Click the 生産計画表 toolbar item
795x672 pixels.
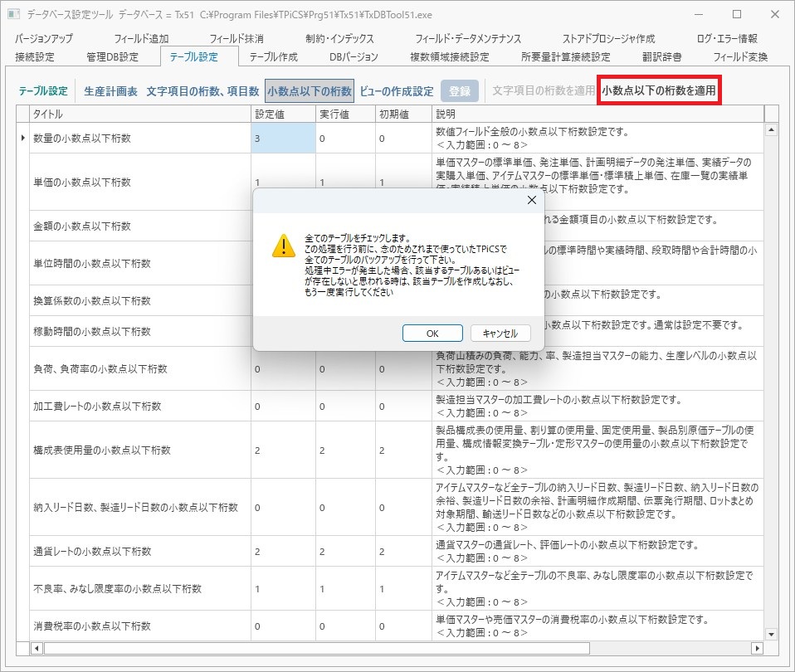[110, 91]
